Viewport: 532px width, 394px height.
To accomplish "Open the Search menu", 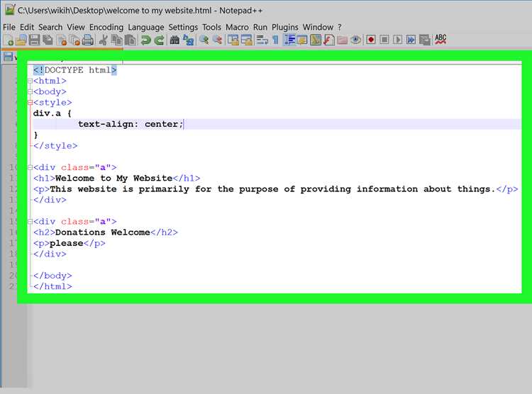I will click(x=50, y=27).
